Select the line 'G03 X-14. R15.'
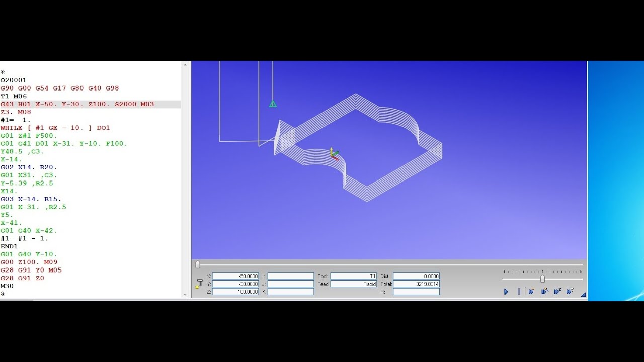Viewport: 644px width, 362px height. (31, 199)
